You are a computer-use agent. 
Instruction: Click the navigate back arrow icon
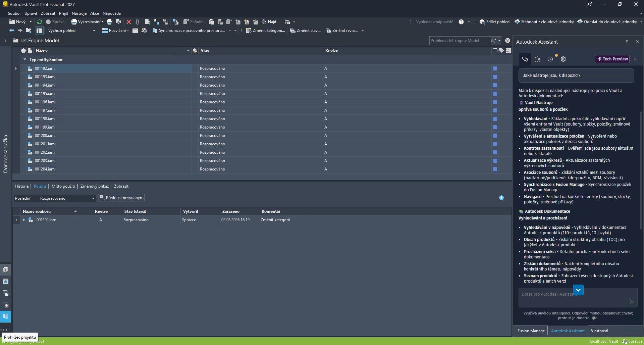(x=11, y=31)
